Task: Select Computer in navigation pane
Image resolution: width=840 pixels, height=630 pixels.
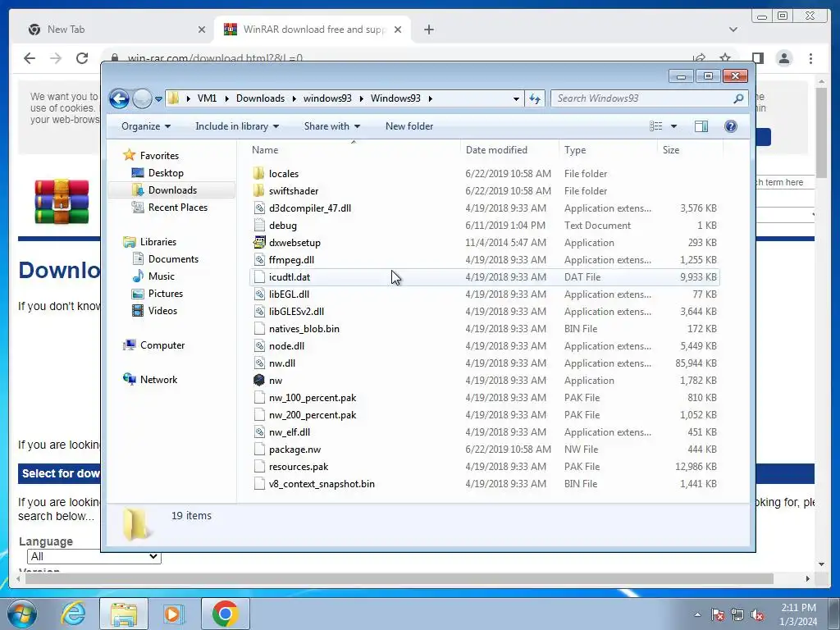Action: click(162, 345)
